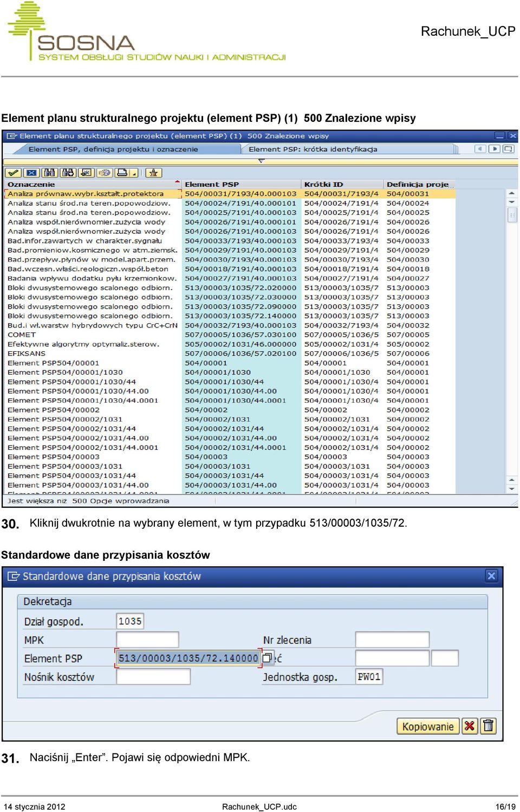Click the Element PSP column header
Screen dimensions: 520x812
[x=241, y=184]
